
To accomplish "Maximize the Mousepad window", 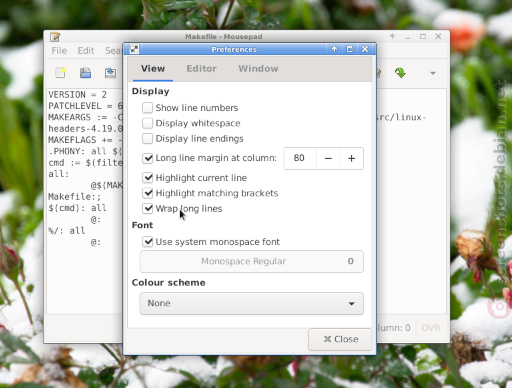I will (x=423, y=37).
